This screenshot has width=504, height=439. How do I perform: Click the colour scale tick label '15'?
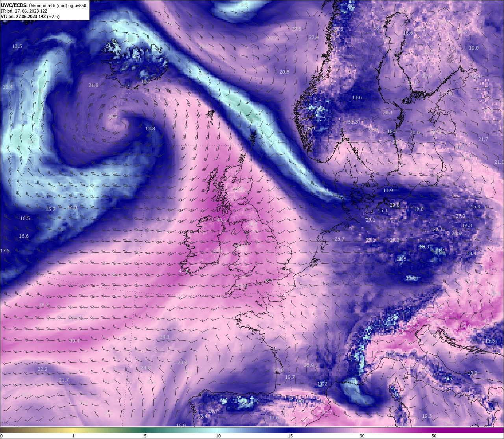[x=290, y=436]
